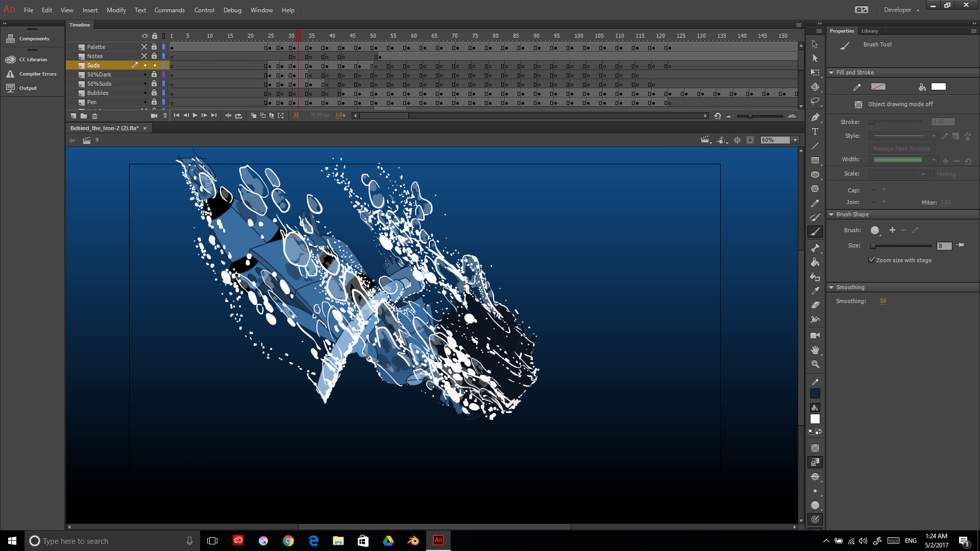Toggle Loop playback button

coord(238,116)
